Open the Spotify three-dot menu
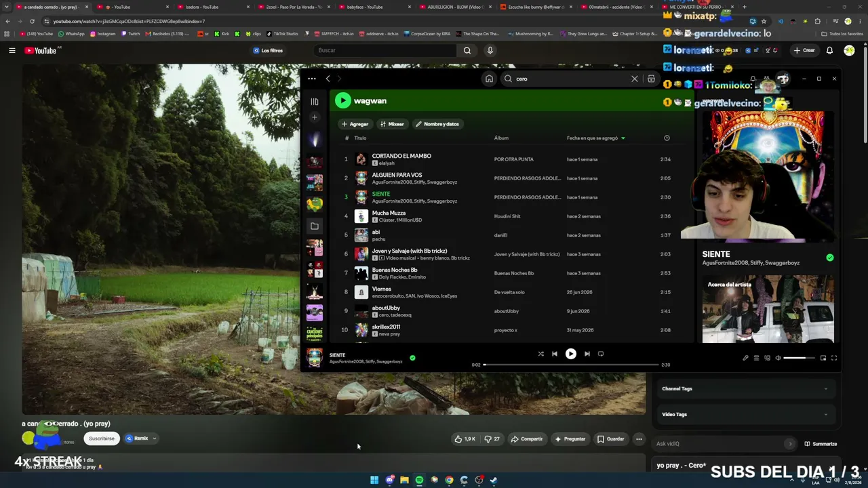 [x=312, y=79]
